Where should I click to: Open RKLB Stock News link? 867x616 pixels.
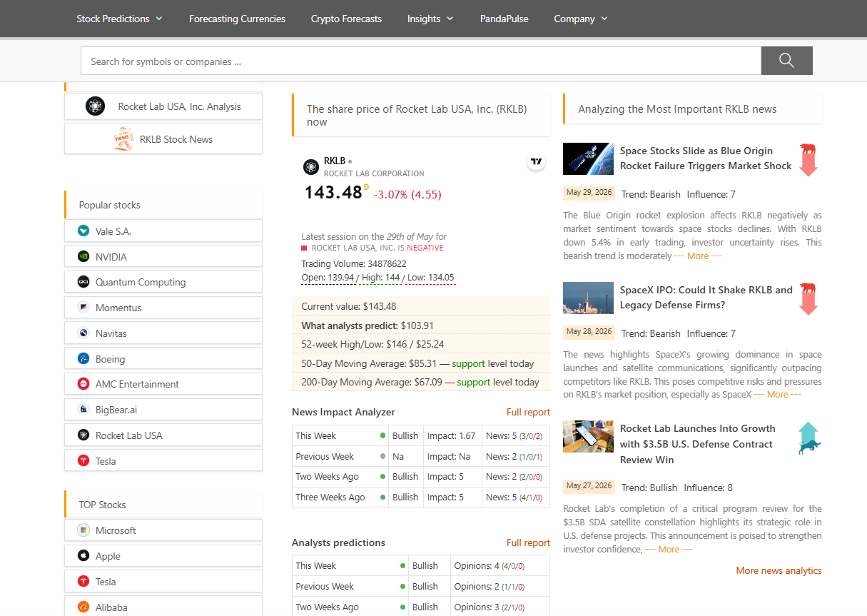163,139
